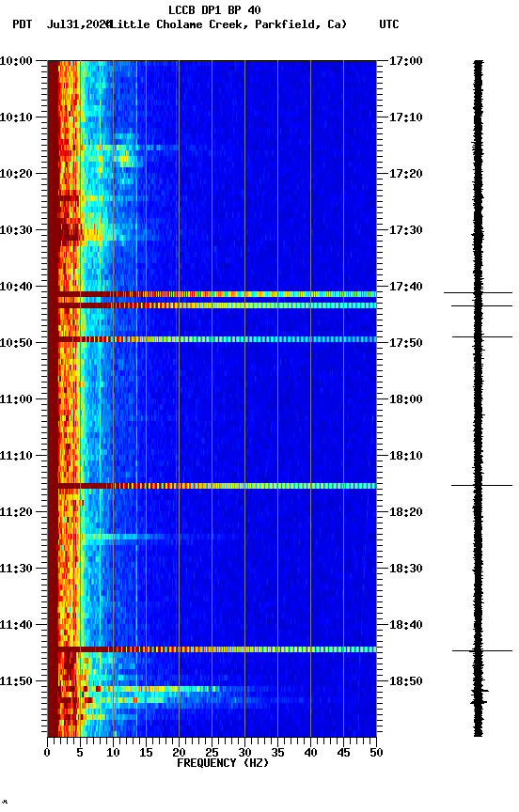Click the '10:00' PDT time label
Viewport: 519px width, 812px height.
(16, 61)
